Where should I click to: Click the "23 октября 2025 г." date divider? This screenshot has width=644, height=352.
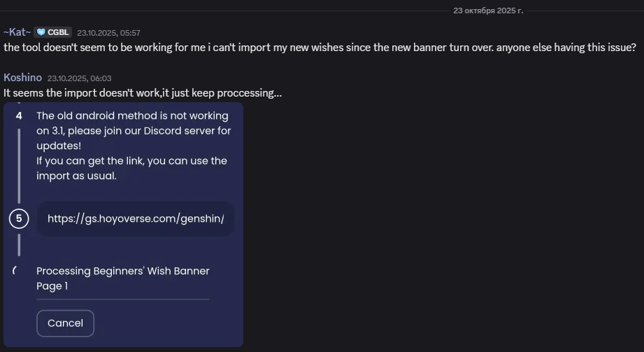[488, 10]
